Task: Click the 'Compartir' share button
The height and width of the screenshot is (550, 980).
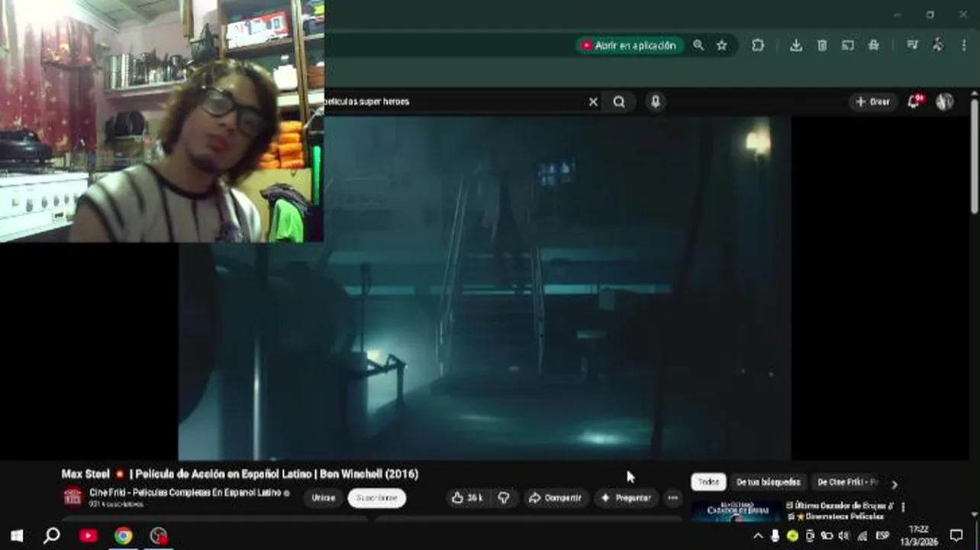Action: click(x=556, y=498)
